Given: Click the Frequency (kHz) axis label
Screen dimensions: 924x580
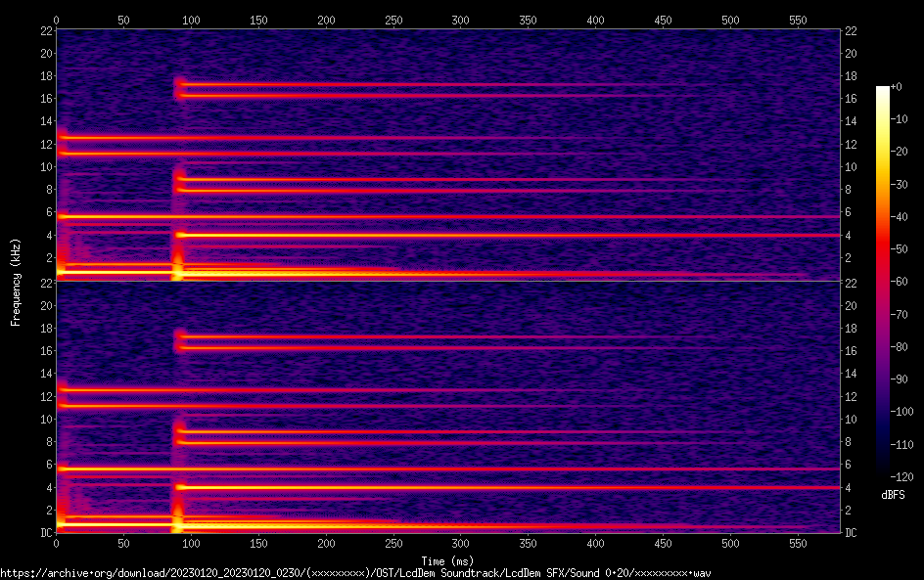Looking at the screenshot, I should click(16, 282).
